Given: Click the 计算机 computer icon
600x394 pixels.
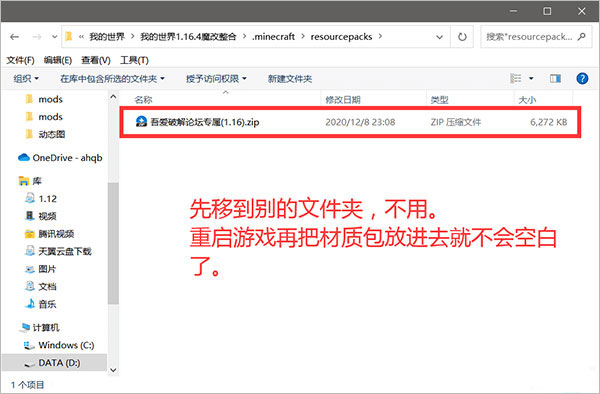Looking at the screenshot, I should [x=24, y=327].
